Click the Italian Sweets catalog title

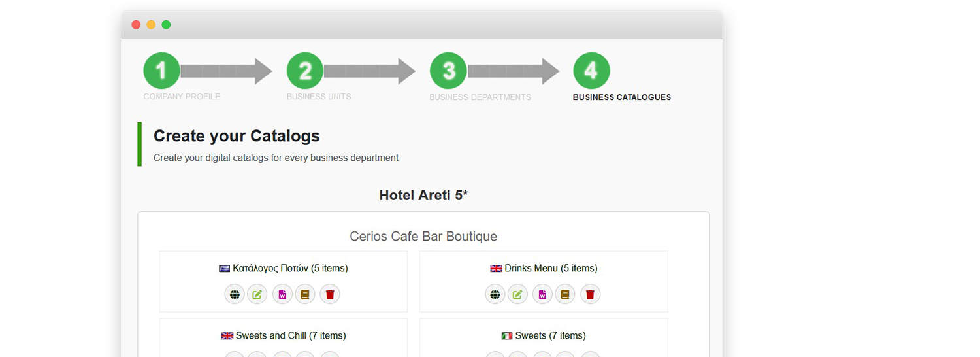(544, 335)
